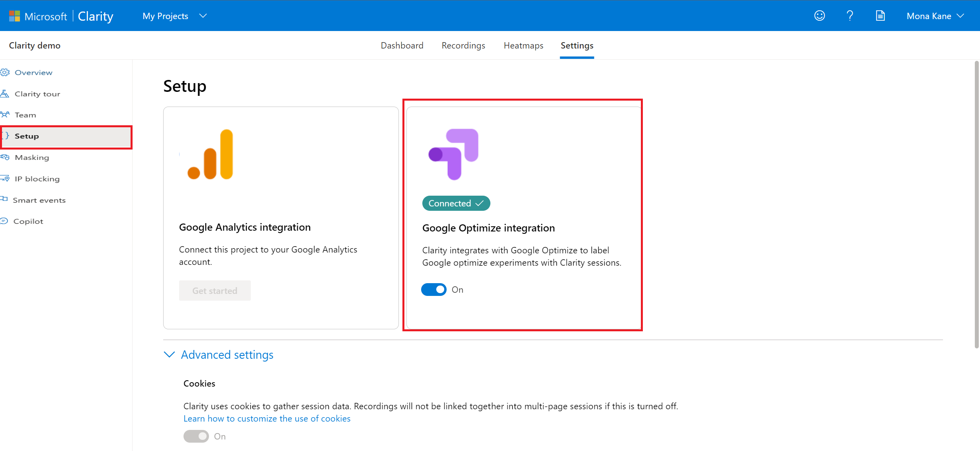Switch to the Recordings tab

click(x=463, y=45)
